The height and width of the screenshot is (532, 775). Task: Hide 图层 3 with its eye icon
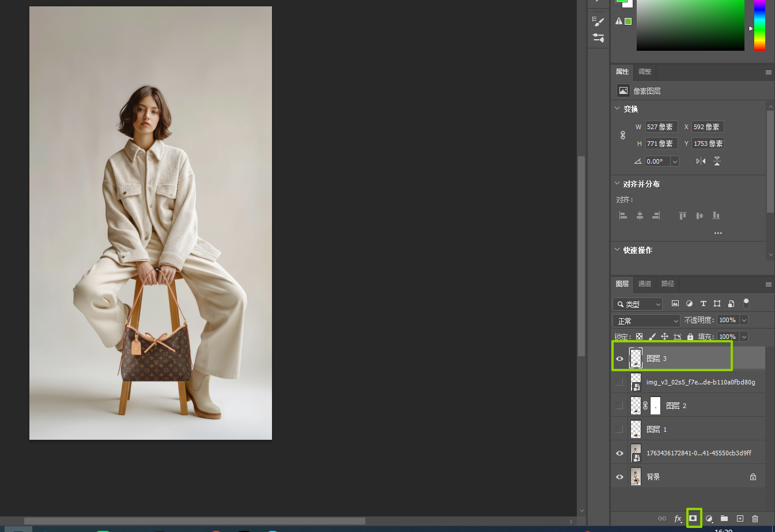click(x=619, y=359)
